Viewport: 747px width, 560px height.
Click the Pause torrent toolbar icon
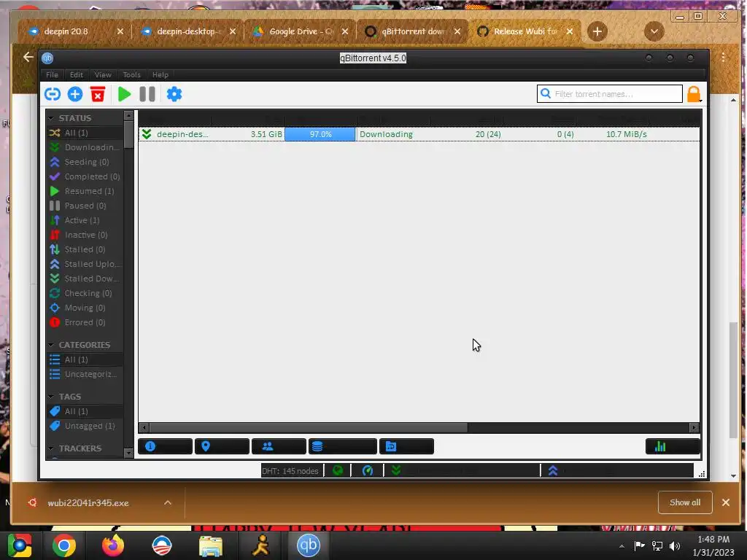(147, 94)
